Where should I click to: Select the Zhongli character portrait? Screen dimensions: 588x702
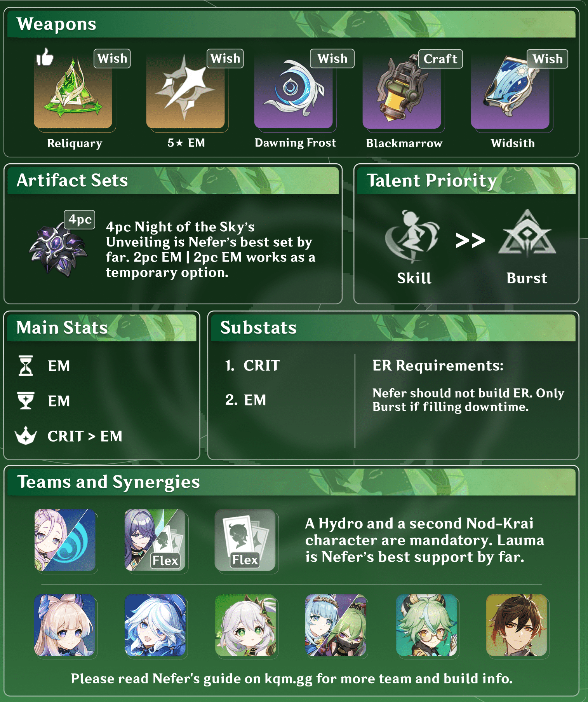tap(517, 625)
